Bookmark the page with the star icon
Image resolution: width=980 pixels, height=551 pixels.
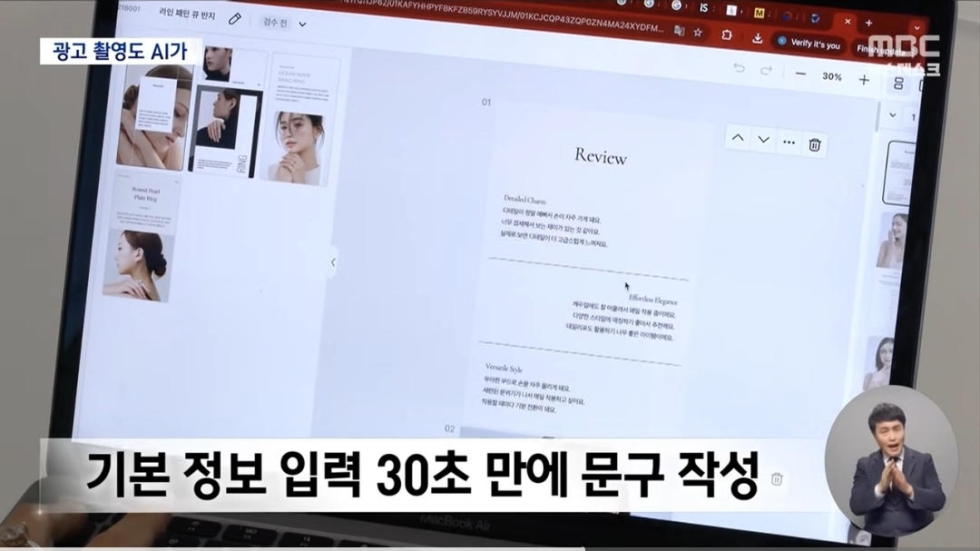coord(698,32)
